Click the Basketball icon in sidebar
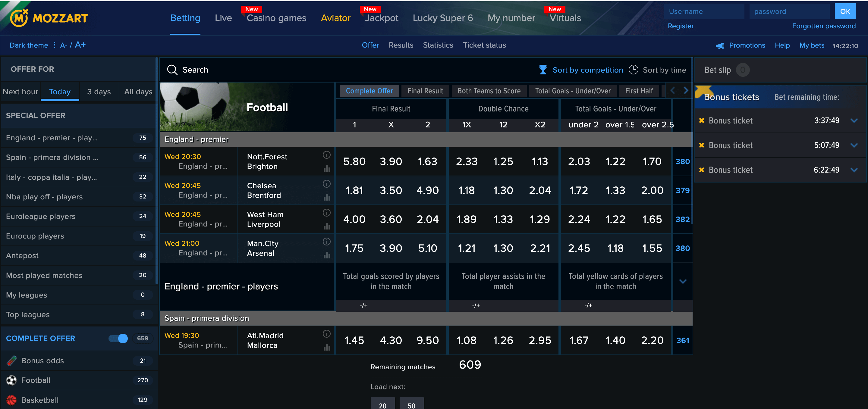The image size is (868, 409). (11, 400)
